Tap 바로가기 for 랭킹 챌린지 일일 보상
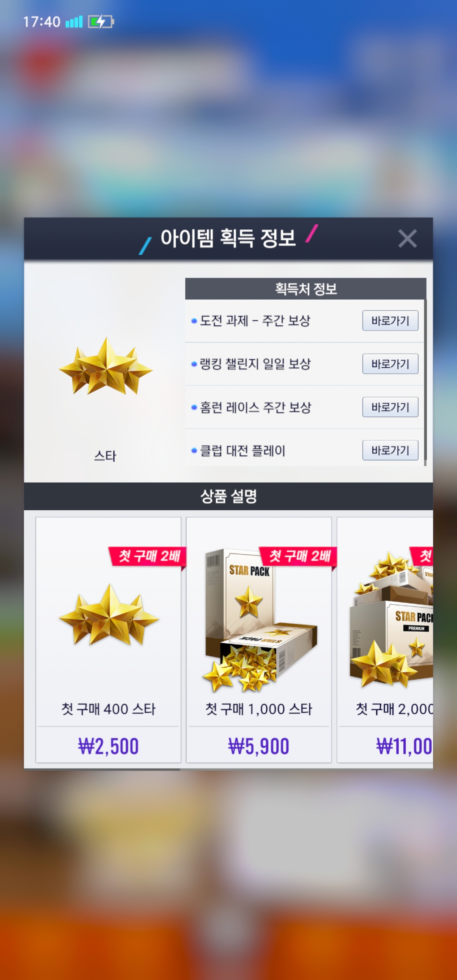This screenshot has height=980, width=457. point(390,364)
